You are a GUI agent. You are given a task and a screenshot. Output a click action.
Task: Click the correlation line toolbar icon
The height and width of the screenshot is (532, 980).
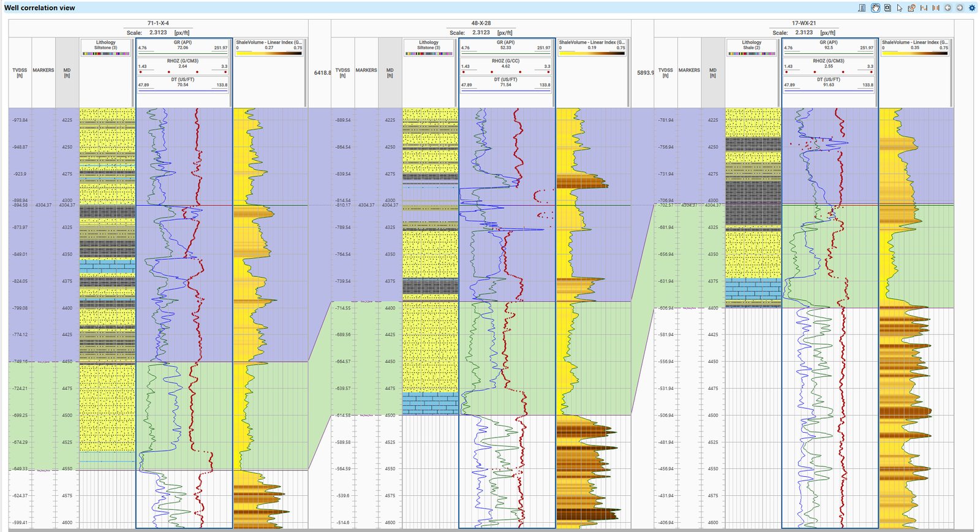(x=924, y=8)
